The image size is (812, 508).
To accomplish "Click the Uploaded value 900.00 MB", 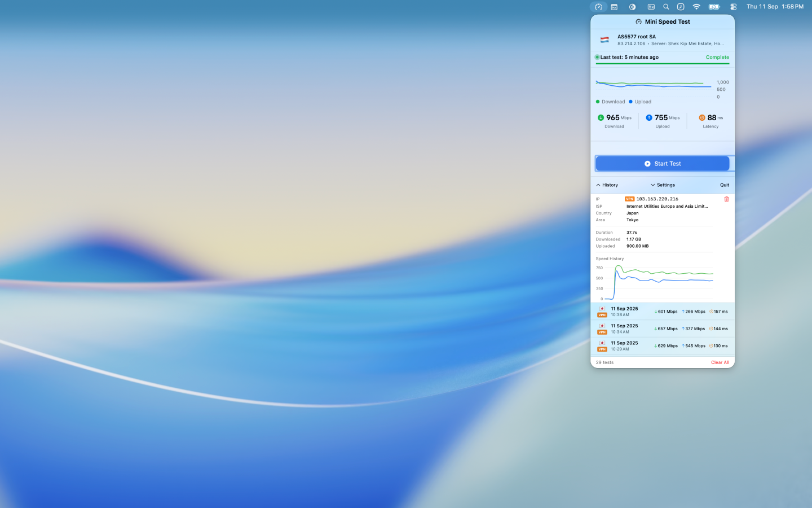I will [x=638, y=246].
